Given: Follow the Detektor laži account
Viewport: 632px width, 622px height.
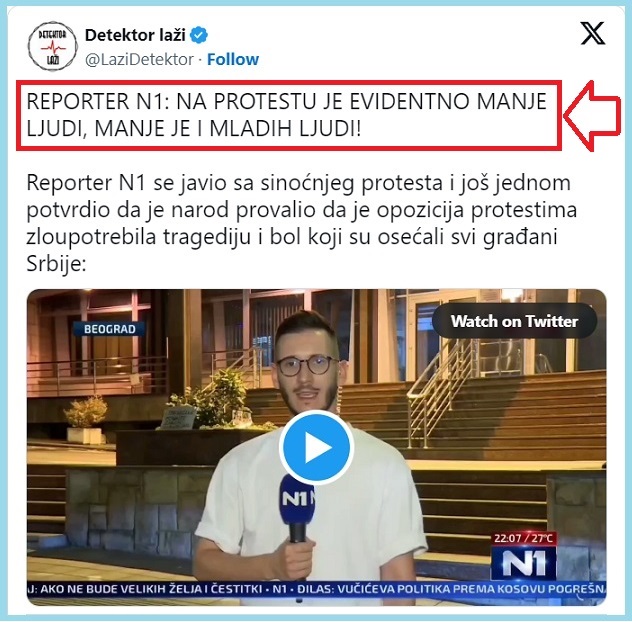Looking at the screenshot, I should (233, 59).
